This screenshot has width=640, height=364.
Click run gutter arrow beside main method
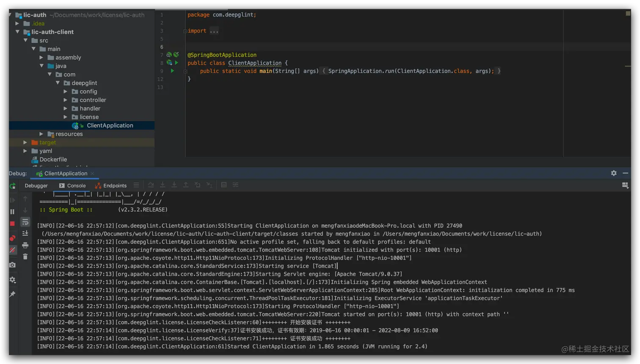pos(172,71)
